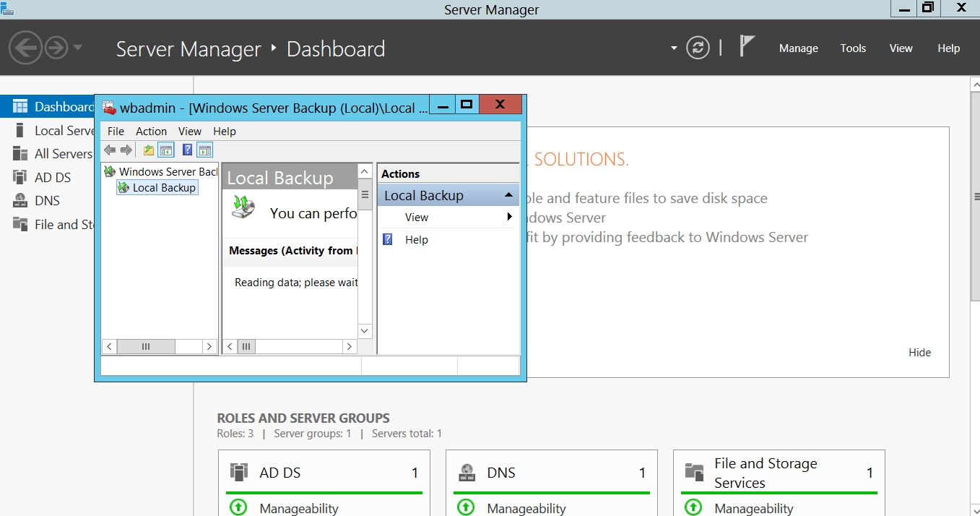Click the center pane scroll down arrow
The width and height of the screenshot is (980, 516).
click(x=365, y=330)
